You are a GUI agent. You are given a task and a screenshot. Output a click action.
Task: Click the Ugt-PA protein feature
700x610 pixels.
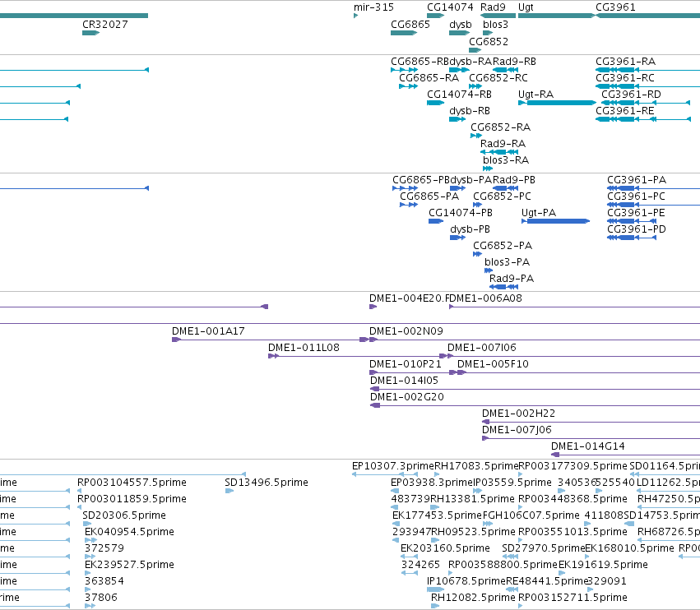556,221
